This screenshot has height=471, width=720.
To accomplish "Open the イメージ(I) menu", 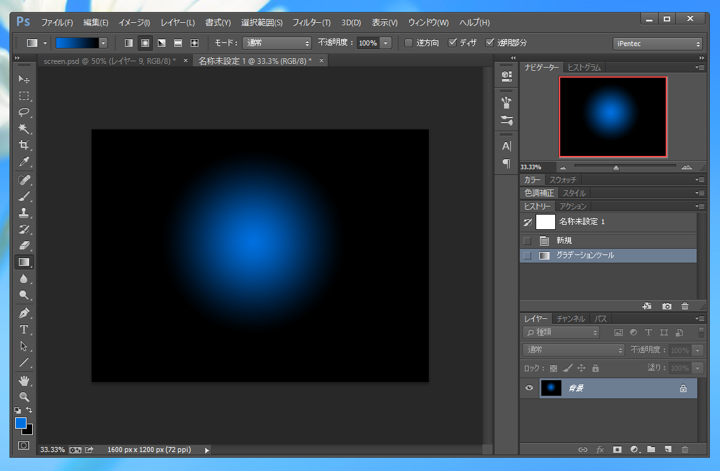I will (134, 22).
